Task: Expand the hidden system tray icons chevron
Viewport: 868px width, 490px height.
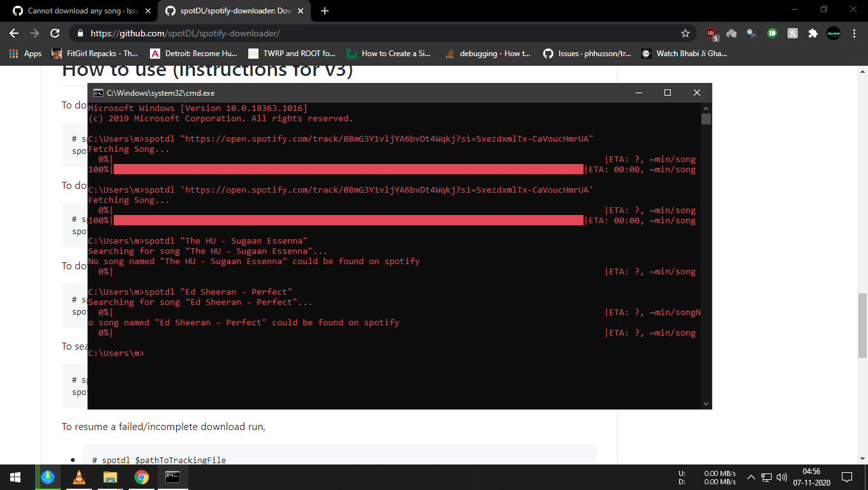Action: click(x=751, y=477)
